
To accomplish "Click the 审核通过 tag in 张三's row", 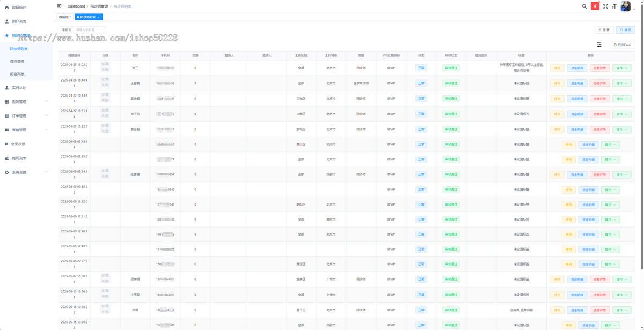I will pyautogui.click(x=451, y=68).
